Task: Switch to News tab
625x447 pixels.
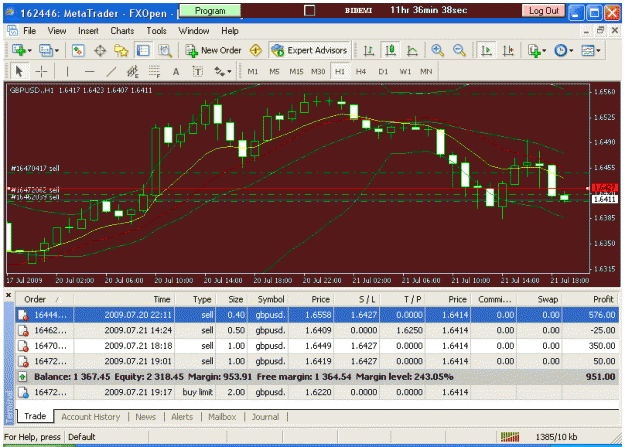Action: (145, 417)
